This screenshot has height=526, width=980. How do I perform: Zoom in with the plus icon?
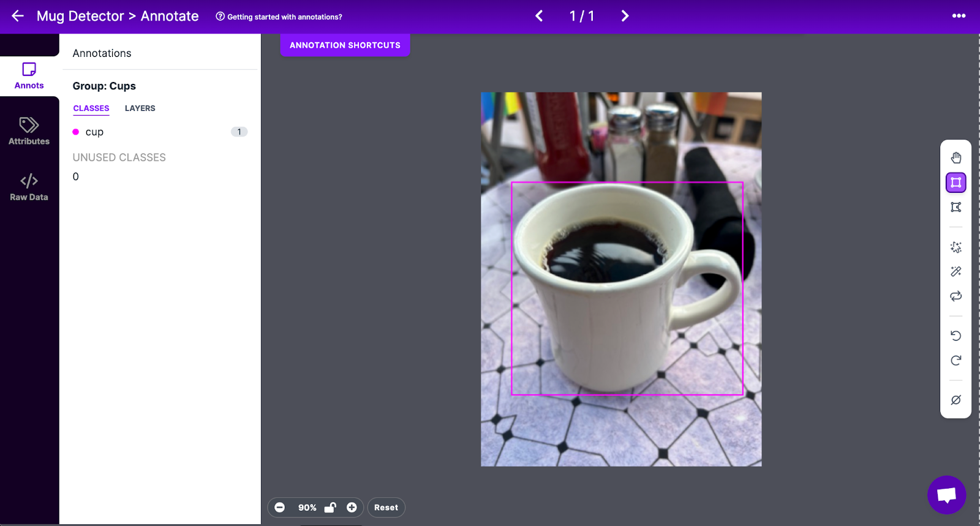point(352,508)
